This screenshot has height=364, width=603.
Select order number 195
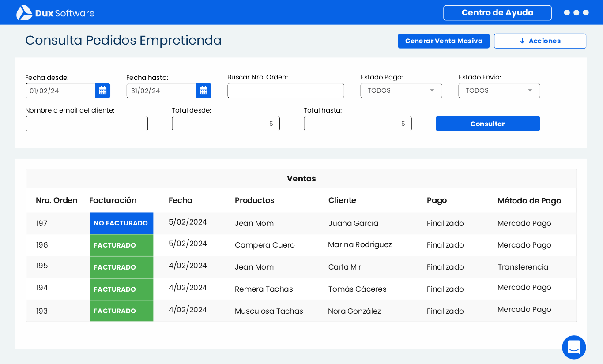pyautogui.click(x=42, y=266)
